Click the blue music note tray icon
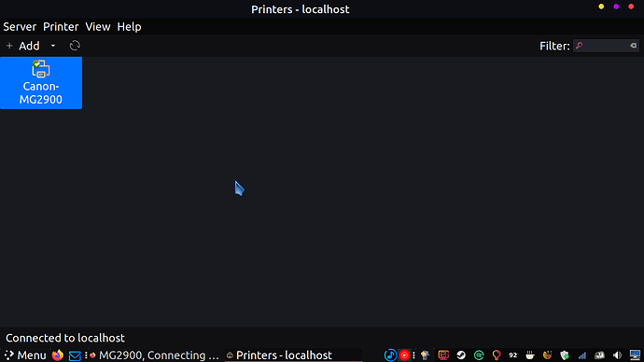 (x=390, y=355)
